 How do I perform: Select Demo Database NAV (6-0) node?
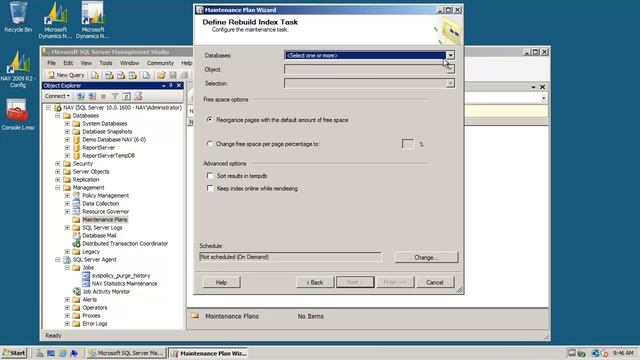point(114,140)
